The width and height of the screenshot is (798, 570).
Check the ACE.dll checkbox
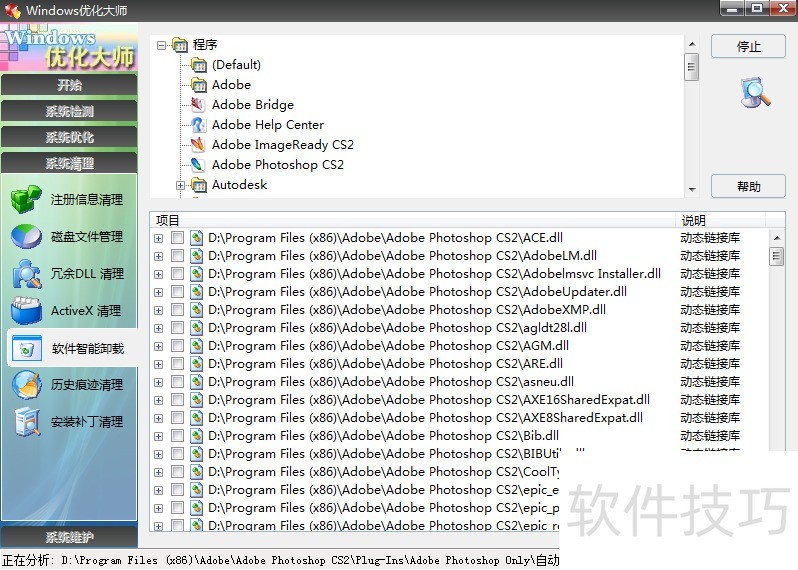point(177,238)
